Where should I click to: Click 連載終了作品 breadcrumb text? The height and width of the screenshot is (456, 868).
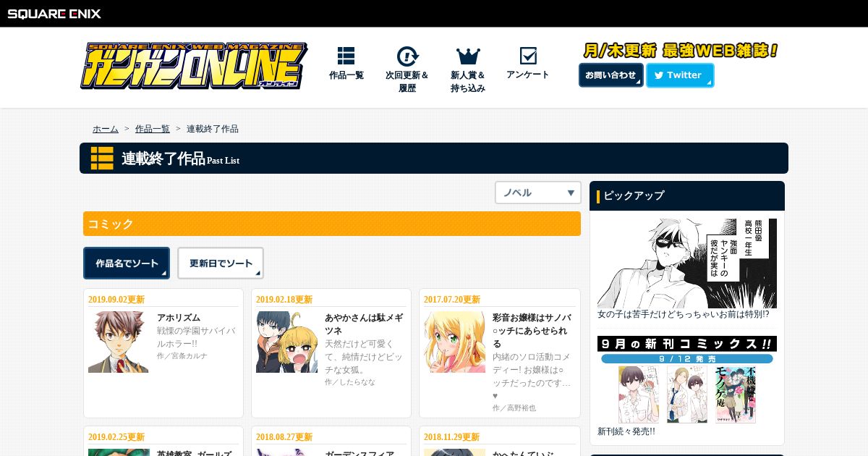coord(213,129)
